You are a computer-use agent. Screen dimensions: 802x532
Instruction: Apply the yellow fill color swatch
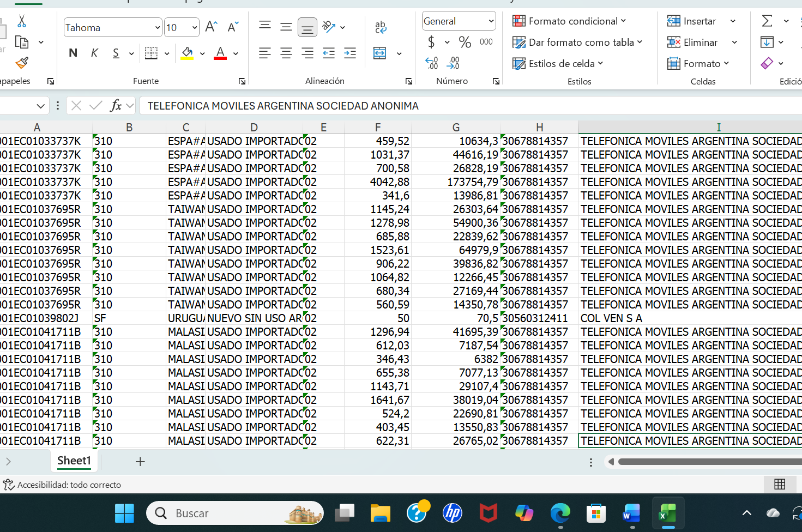coord(187,53)
